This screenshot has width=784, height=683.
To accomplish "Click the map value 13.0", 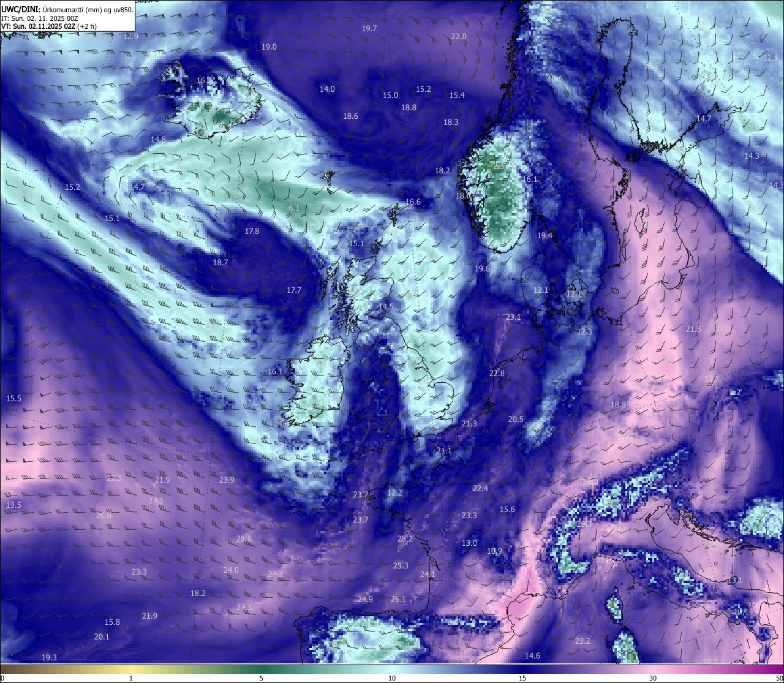I will coord(469,543).
